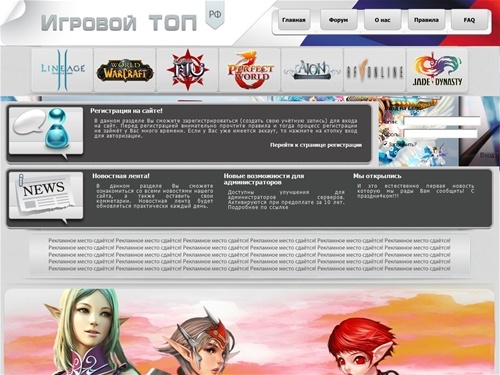
Task: Choose the MU Online game logo
Action: click(x=187, y=70)
